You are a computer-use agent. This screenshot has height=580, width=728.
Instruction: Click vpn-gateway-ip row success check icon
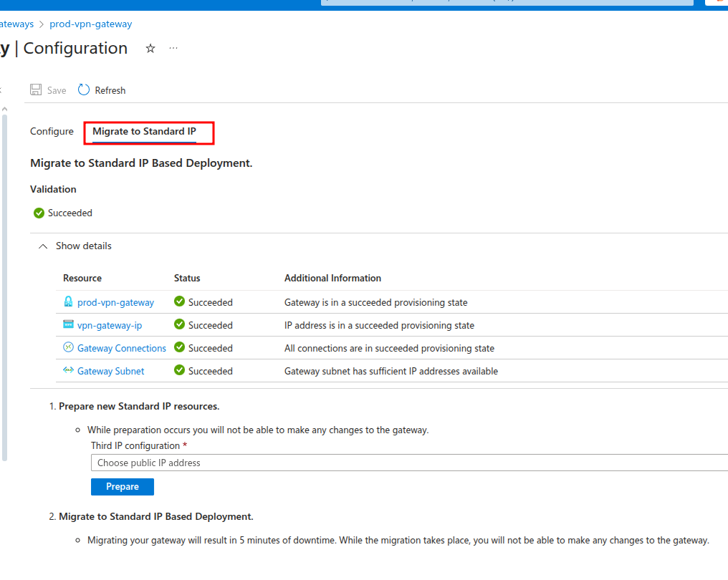click(x=179, y=324)
